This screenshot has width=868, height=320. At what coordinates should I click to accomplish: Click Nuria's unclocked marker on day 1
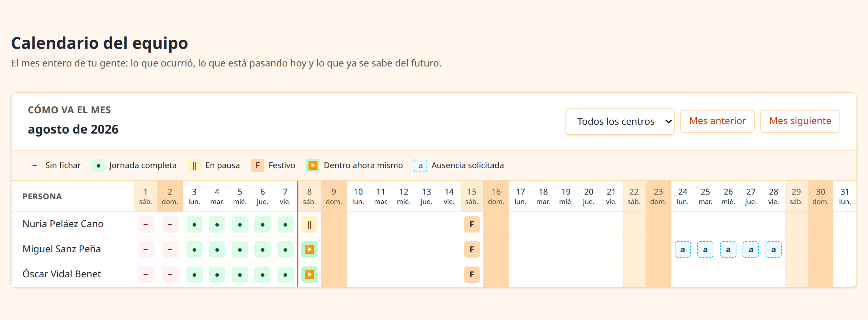pos(146,224)
